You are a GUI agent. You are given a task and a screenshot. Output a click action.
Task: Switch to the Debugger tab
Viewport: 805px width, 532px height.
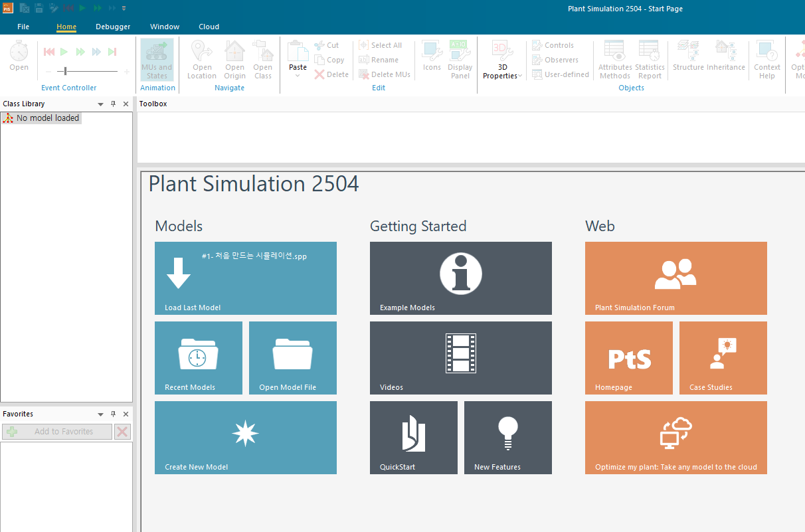(113, 27)
